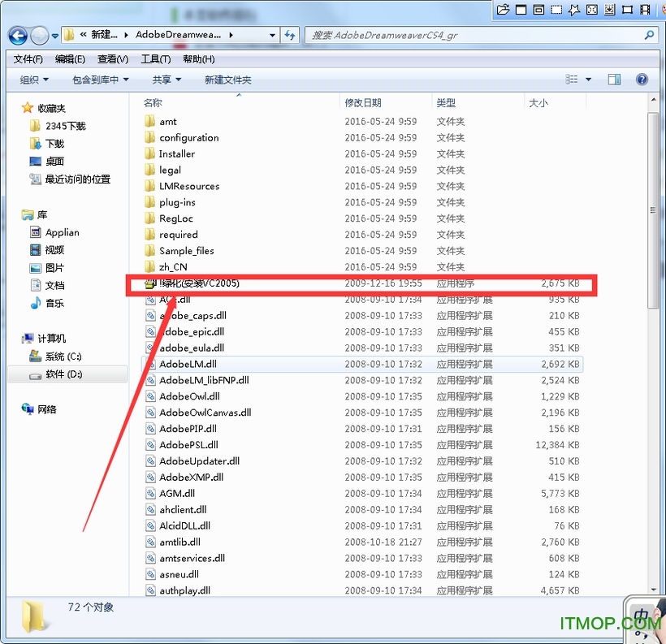Image resolution: width=666 pixels, height=644 pixels.
Task: Select the freehand star-shaped capture tool
Action: click(574, 10)
